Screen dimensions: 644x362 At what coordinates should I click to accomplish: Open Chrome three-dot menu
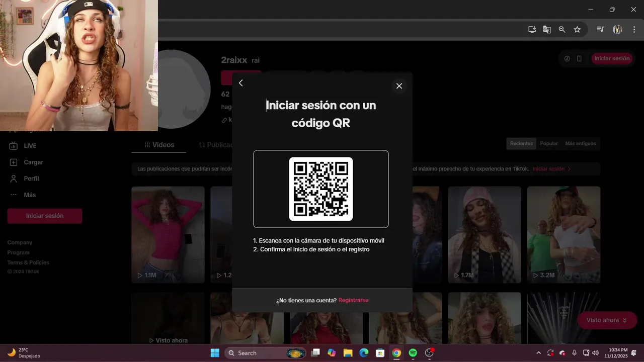(x=634, y=30)
